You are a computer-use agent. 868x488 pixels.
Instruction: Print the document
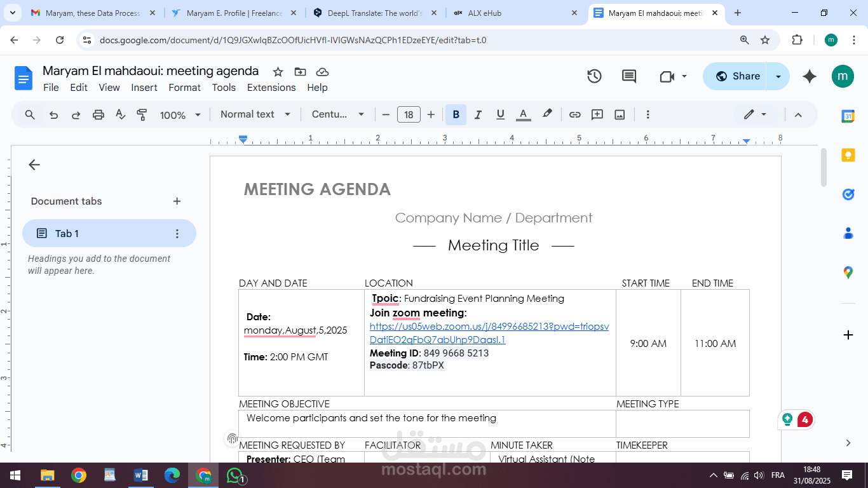(98, 115)
